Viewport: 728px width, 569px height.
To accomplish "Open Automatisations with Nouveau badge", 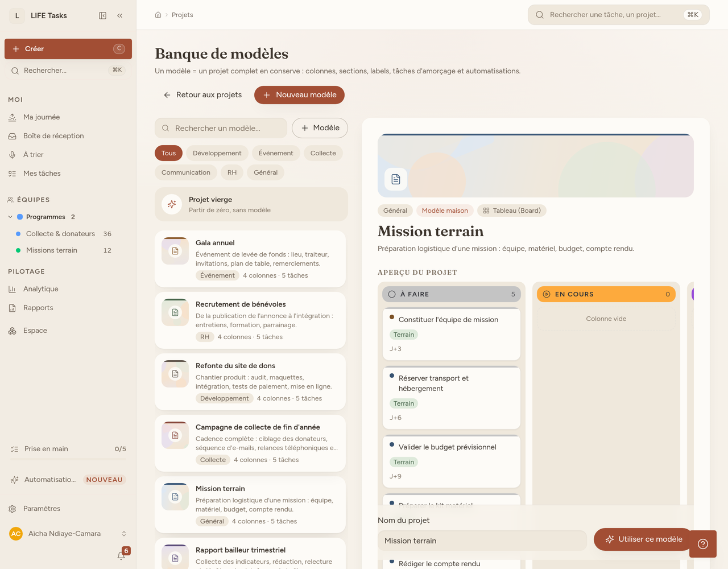I will (68, 480).
